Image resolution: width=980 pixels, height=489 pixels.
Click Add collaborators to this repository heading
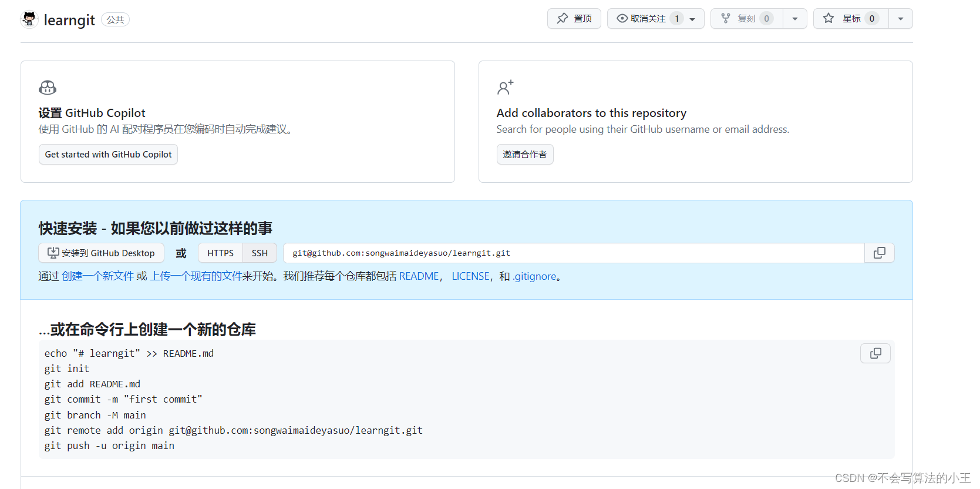pyautogui.click(x=591, y=113)
